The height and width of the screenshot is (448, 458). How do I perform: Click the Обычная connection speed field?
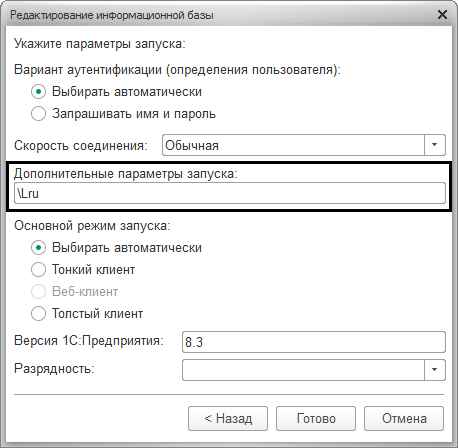pyautogui.click(x=293, y=145)
